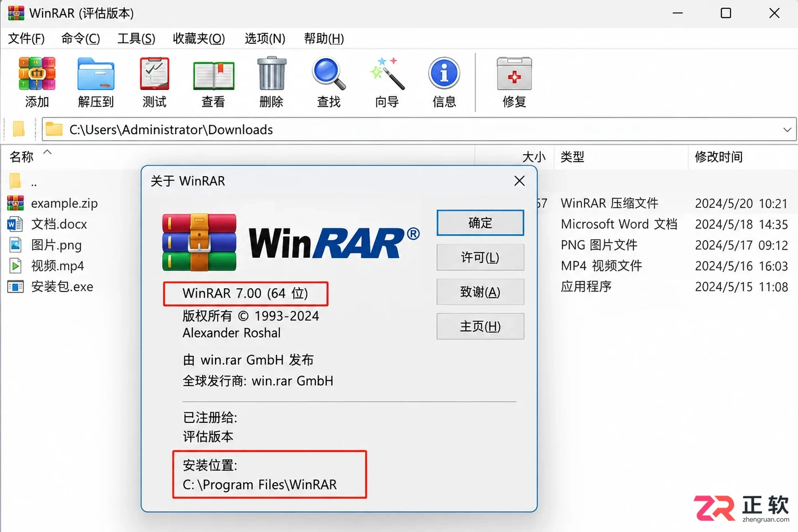Click the date "2024/5/15 11:08"
798x532 pixels.
tap(741, 287)
